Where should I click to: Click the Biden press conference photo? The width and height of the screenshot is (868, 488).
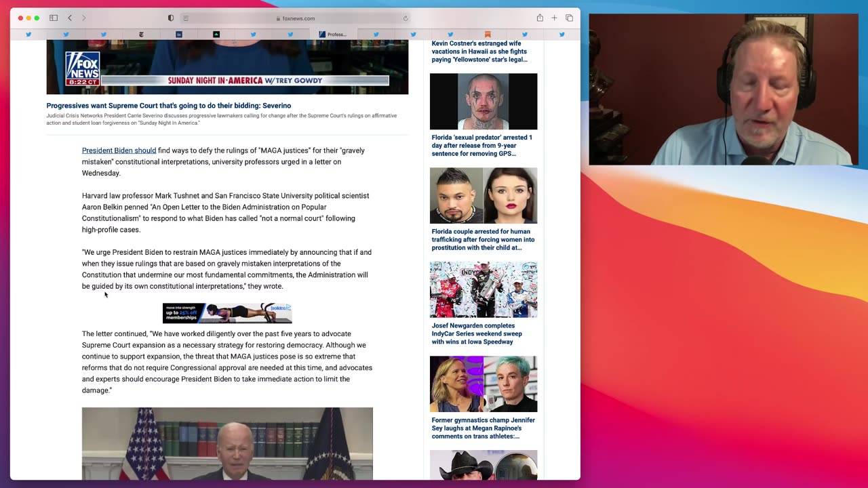227,444
